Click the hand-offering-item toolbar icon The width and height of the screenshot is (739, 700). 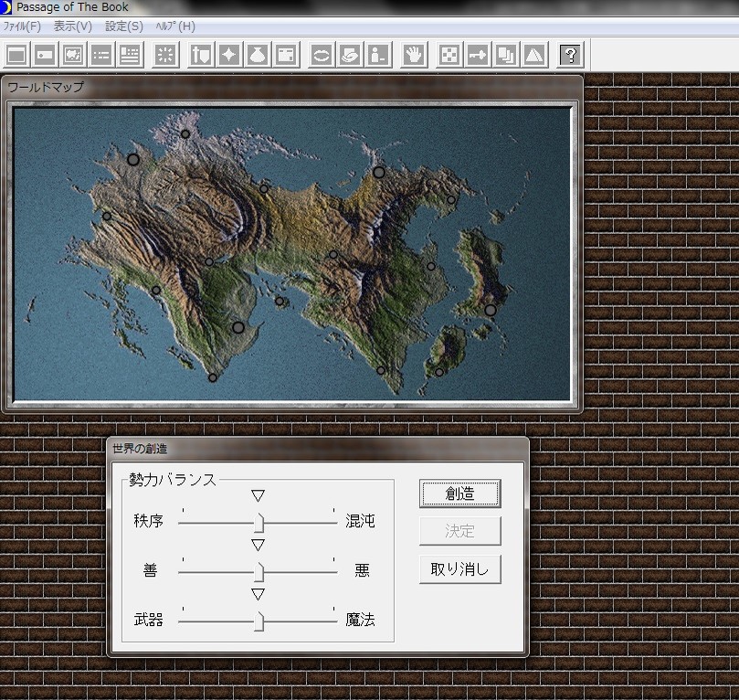coord(349,55)
